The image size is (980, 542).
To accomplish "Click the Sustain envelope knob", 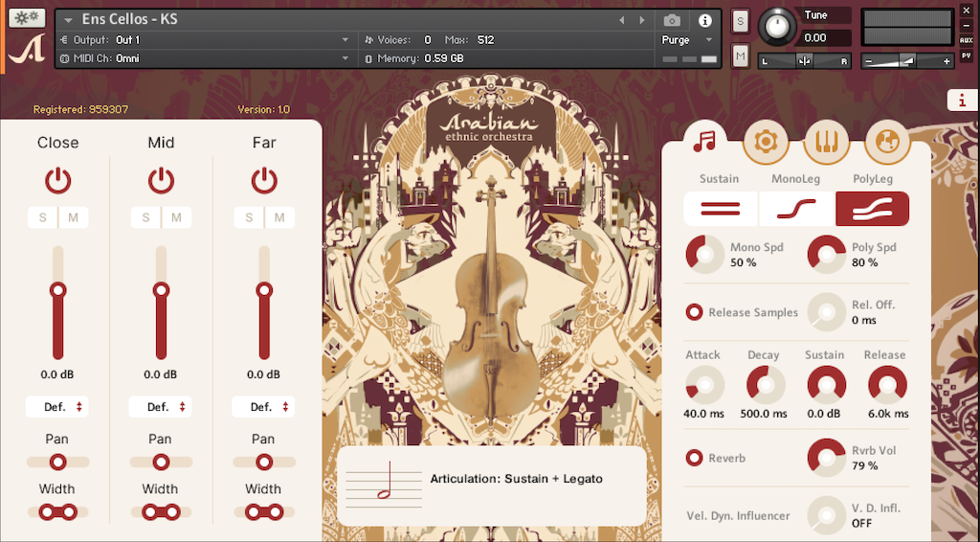I will click(x=826, y=384).
